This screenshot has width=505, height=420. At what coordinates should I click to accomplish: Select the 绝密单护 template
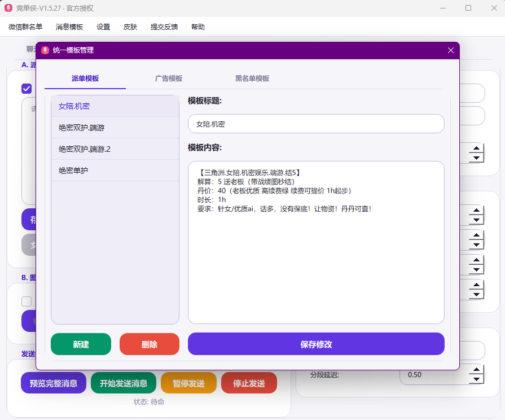click(115, 170)
